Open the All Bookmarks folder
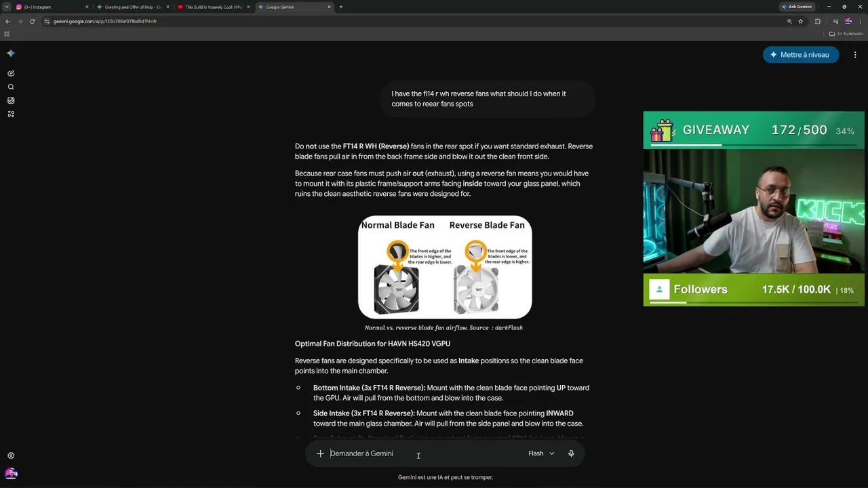The height and width of the screenshot is (488, 868). [x=846, y=34]
